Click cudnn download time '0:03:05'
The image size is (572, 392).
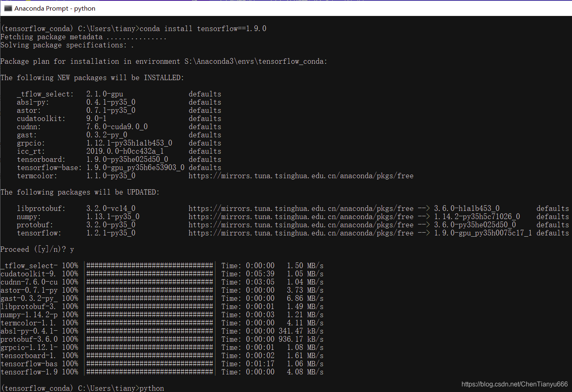pos(260,282)
